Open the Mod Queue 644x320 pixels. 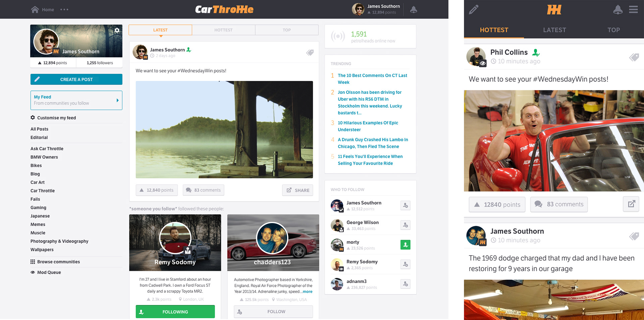tap(49, 272)
